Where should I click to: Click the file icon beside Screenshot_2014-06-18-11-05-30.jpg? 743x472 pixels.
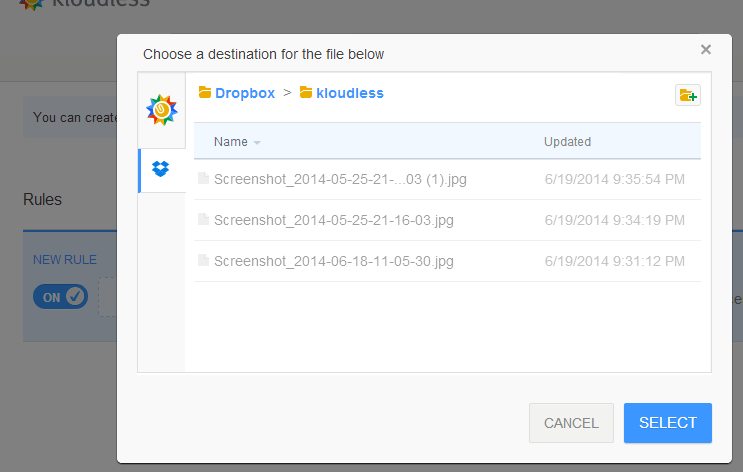pos(203,260)
